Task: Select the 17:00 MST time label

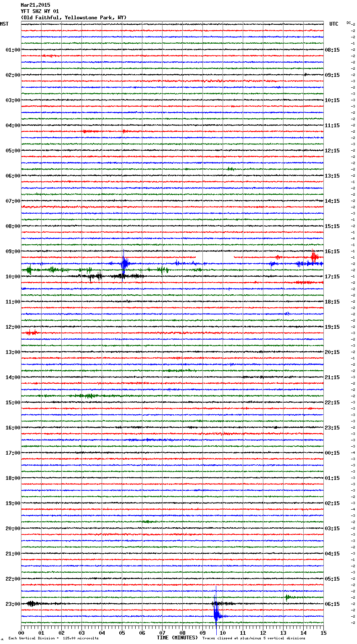Action: (x=13, y=453)
